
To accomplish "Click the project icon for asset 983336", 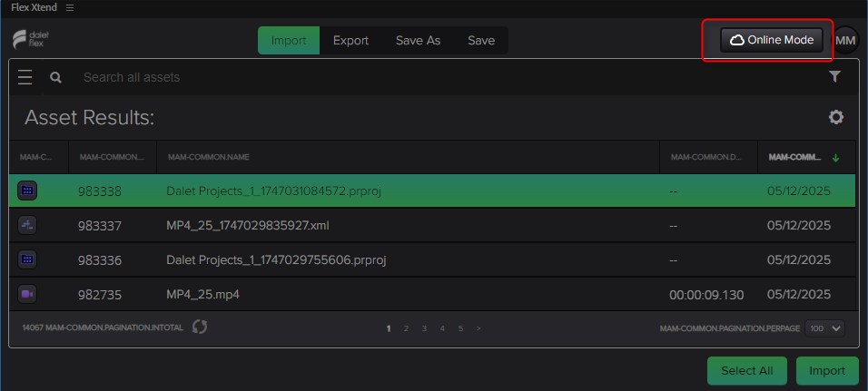I will click(27, 259).
